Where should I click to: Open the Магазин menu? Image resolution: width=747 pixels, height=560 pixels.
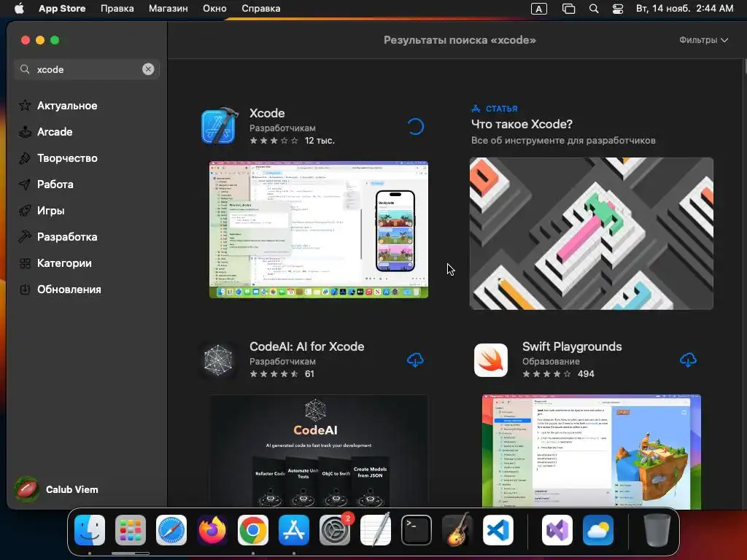pyautogui.click(x=169, y=9)
